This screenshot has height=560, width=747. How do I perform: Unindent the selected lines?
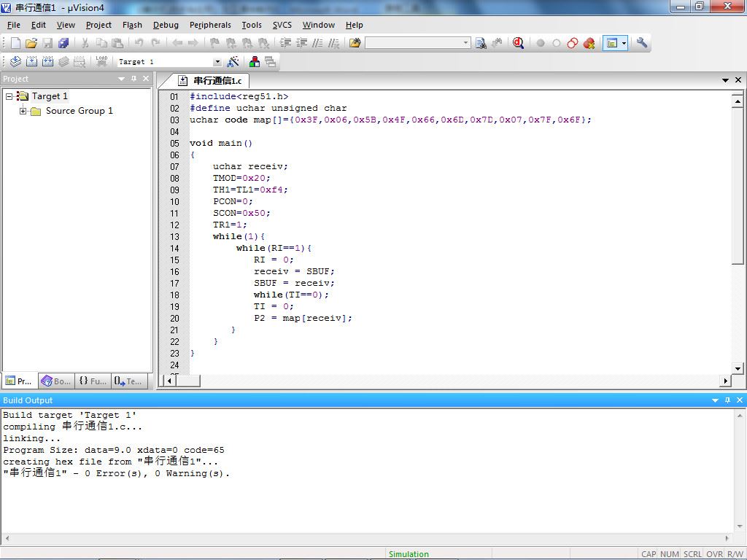301,43
